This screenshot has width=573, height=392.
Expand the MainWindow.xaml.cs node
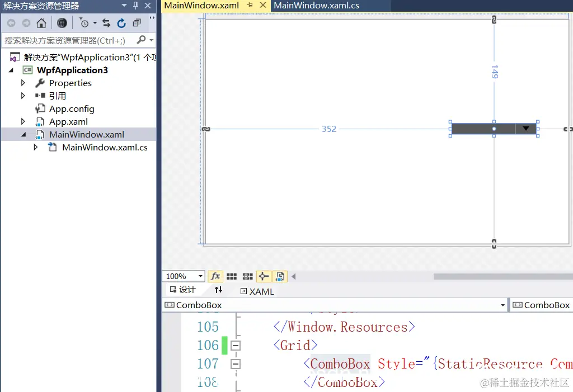(x=35, y=147)
